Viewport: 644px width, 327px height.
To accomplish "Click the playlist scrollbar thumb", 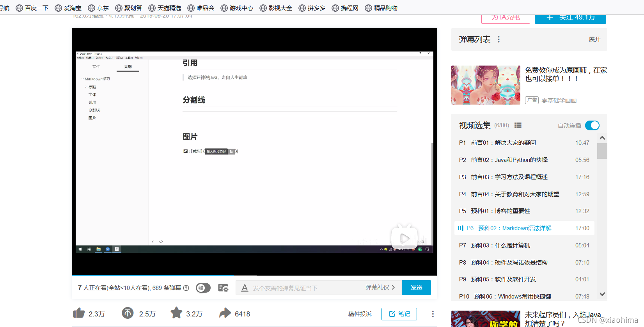I will [602, 151].
